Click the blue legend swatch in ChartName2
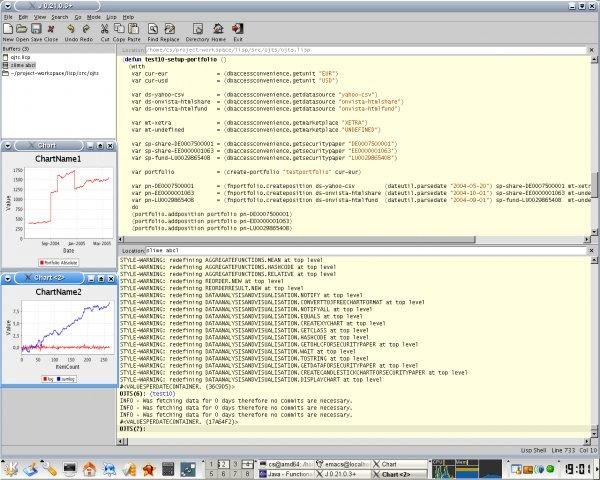This screenshot has height=480, width=600. [x=59, y=379]
